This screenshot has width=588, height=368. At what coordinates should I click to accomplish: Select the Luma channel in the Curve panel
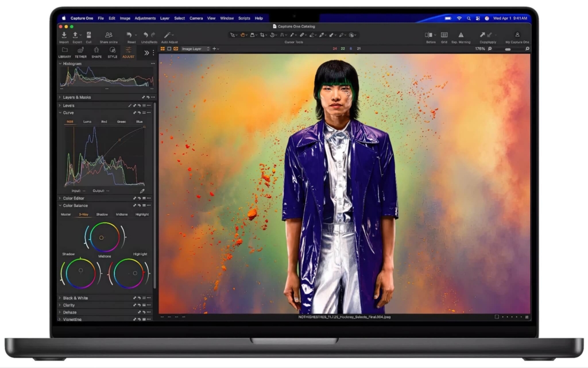coord(86,121)
